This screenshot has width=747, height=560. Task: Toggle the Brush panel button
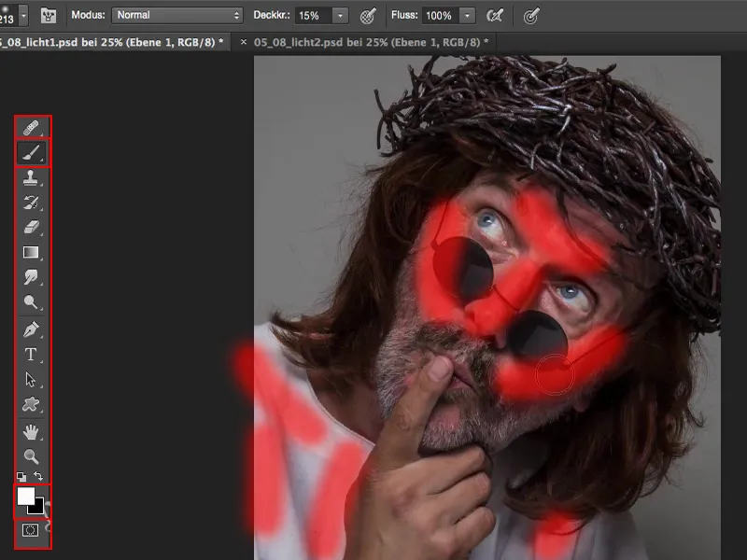pos(49,16)
